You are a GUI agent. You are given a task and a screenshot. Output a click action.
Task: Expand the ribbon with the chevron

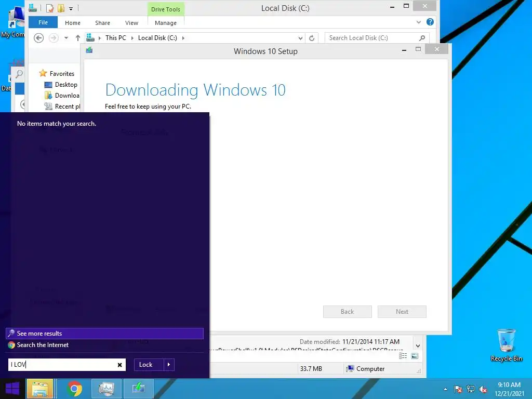[419, 22]
